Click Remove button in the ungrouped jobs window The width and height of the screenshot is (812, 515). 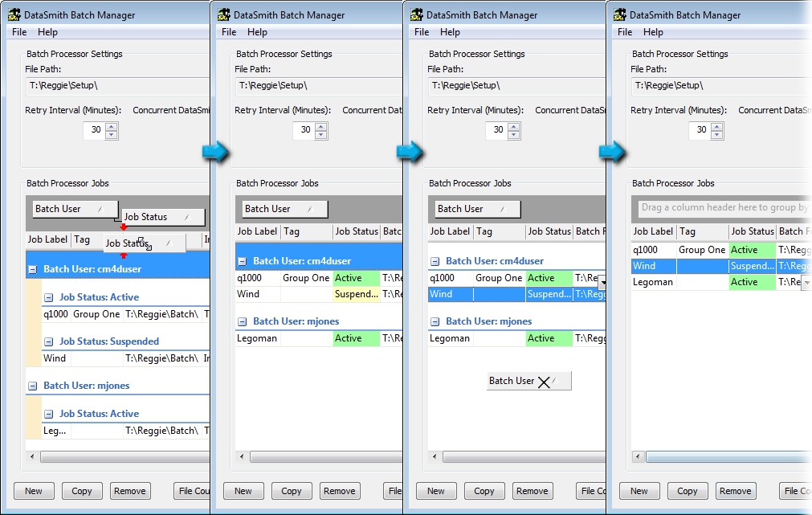[x=735, y=491]
